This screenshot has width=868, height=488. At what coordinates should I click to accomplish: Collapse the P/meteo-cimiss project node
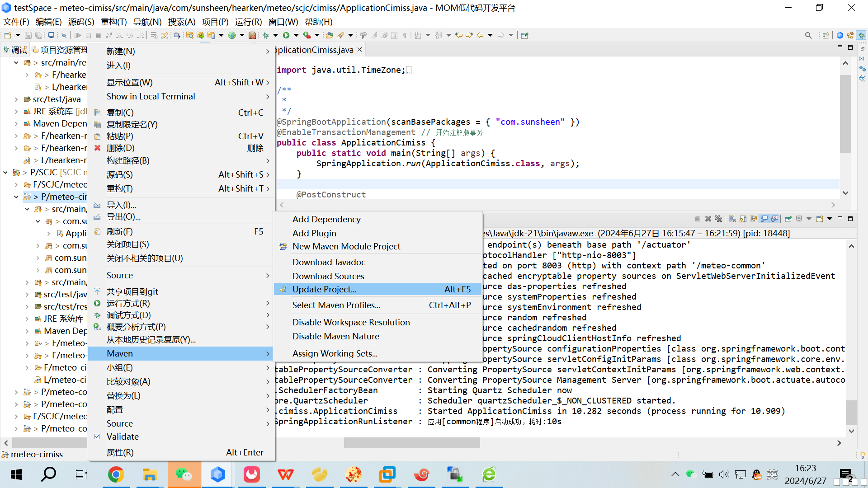pyautogui.click(x=16, y=197)
